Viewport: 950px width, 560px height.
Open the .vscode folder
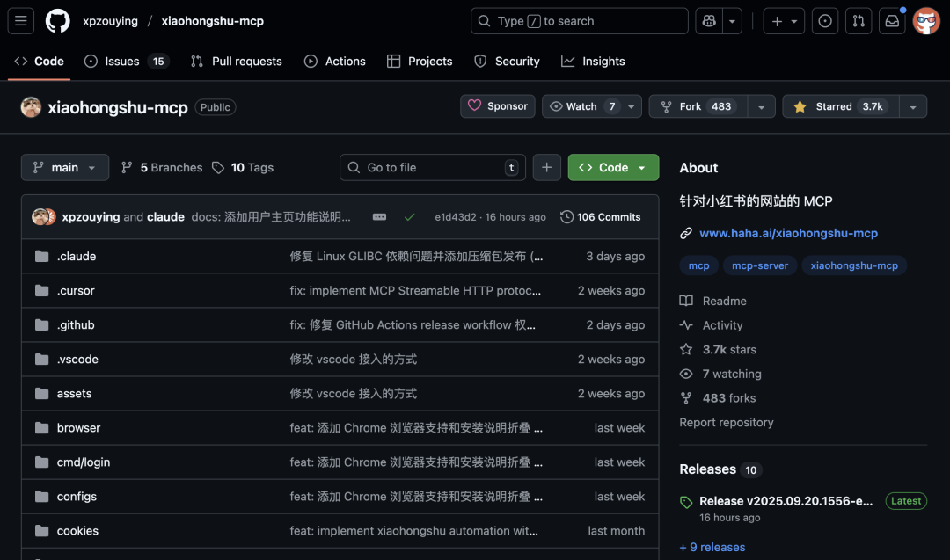coord(77,359)
